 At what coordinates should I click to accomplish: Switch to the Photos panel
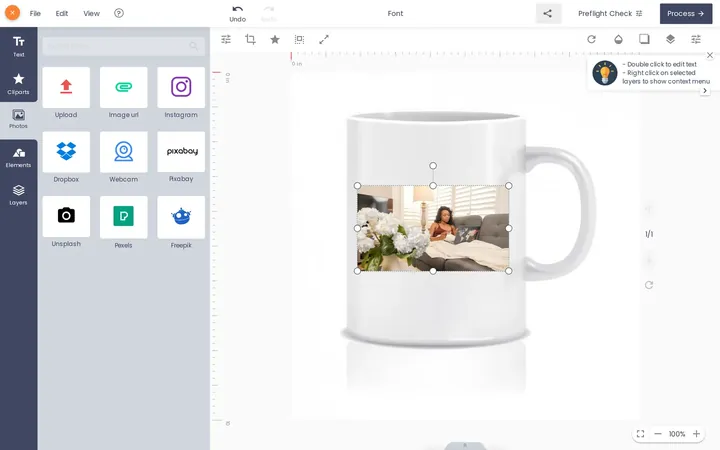[18, 118]
